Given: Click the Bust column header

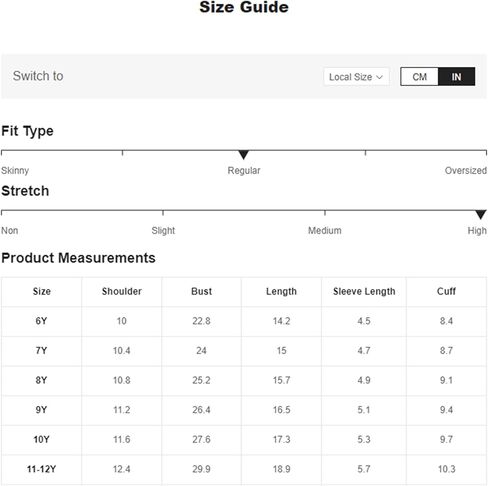Looking at the screenshot, I should pos(201,291).
